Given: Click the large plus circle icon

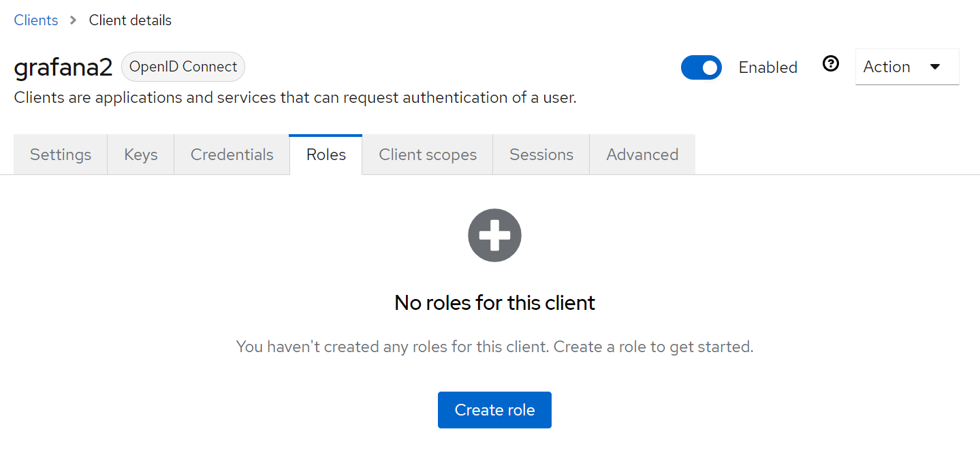Looking at the screenshot, I should click(x=494, y=235).
